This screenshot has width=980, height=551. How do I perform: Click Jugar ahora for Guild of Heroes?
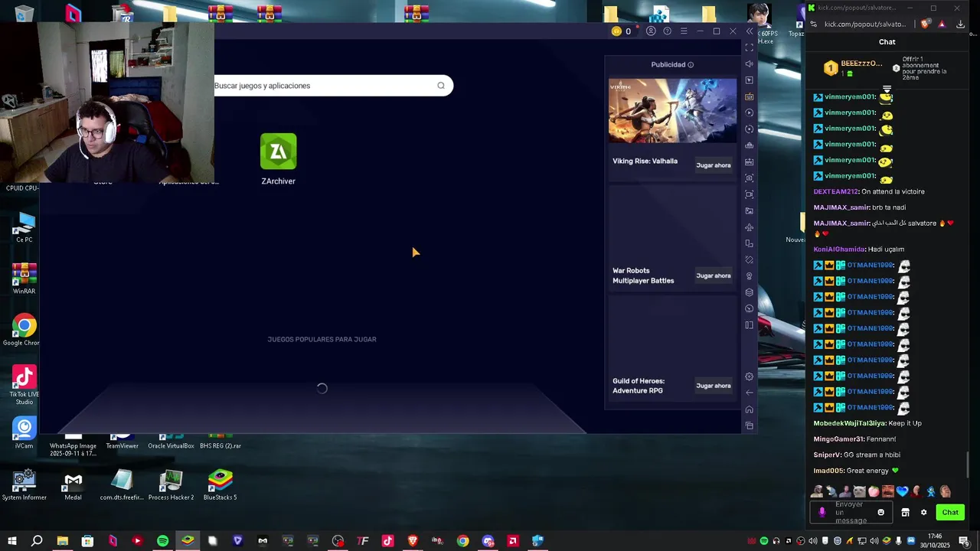pyautogui.click(x=713, y=386)
